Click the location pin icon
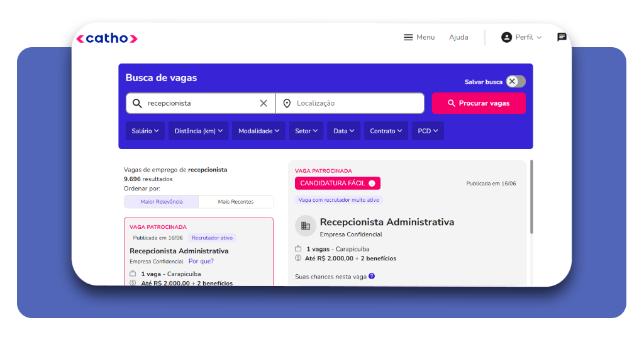 tap(287, 104)
